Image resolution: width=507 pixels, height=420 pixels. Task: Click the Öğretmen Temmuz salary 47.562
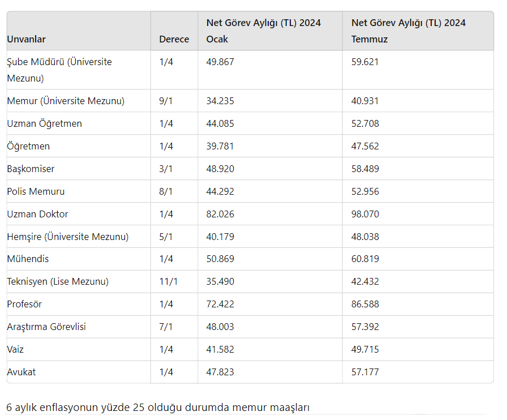(365, 146)
